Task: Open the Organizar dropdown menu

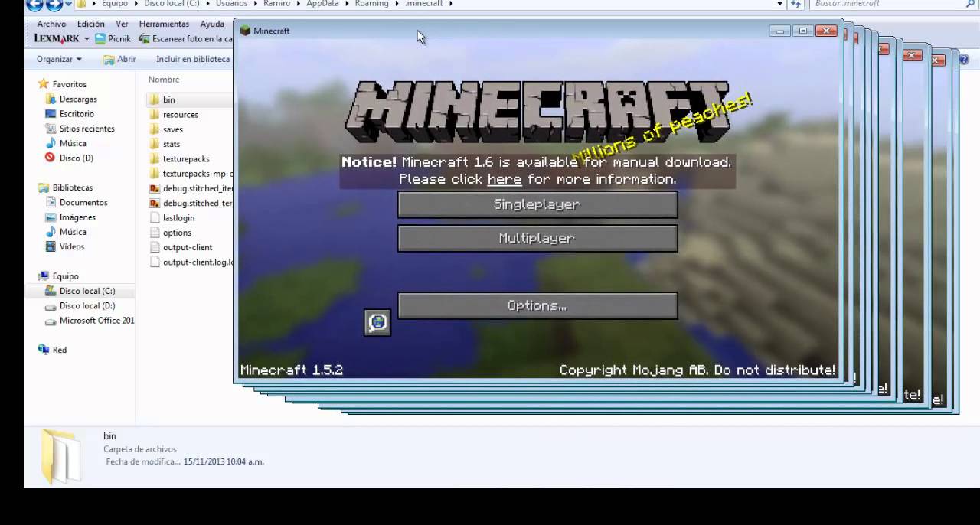Action: click(x=59, y=59)
